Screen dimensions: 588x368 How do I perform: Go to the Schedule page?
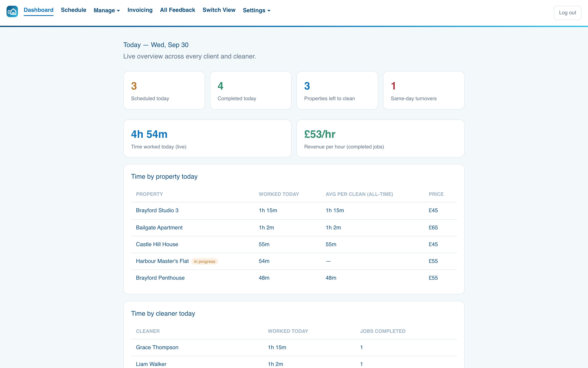pyautogui.click(x=73, y=10)
